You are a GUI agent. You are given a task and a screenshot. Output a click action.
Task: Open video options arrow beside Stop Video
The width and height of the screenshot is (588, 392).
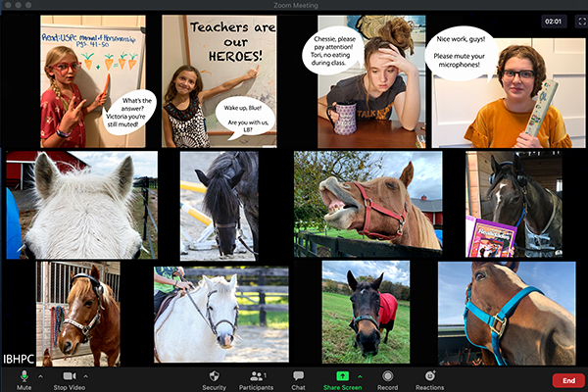click(x=85, y=376)
